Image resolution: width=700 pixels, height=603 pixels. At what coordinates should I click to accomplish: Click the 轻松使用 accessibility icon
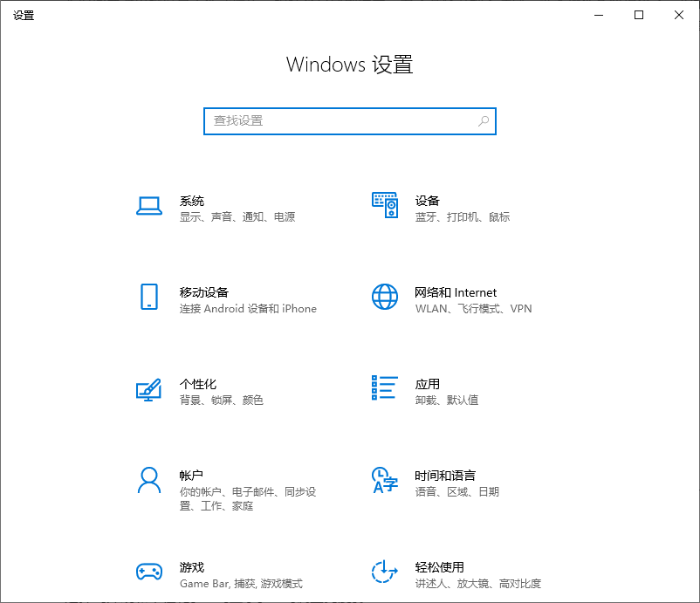pyautogui.click(x=384, y=572)
